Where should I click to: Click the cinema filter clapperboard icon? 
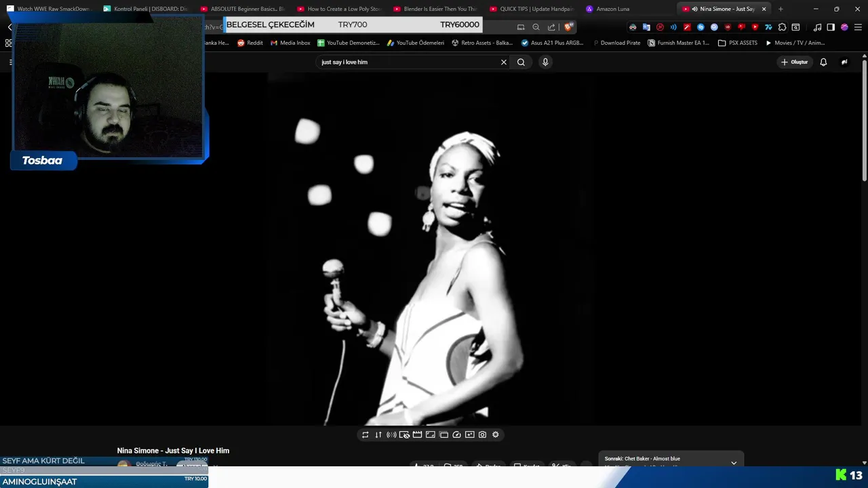[x=417, y=434]
